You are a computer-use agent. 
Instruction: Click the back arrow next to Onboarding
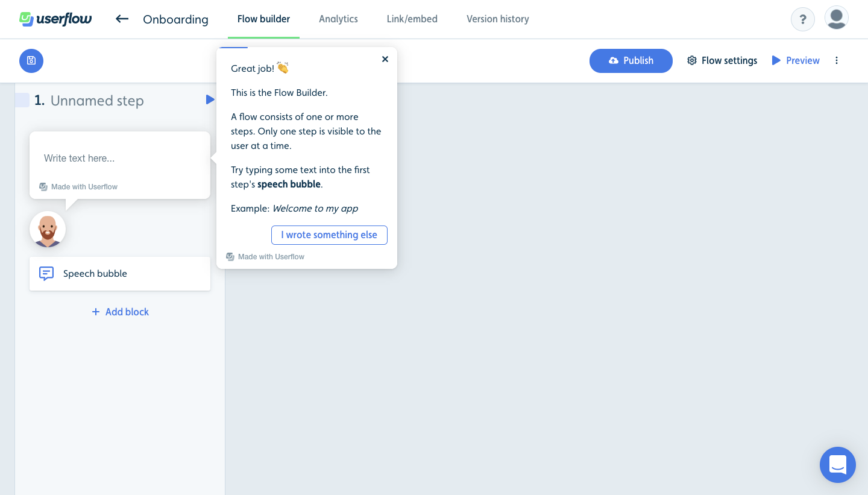point(122,19)
